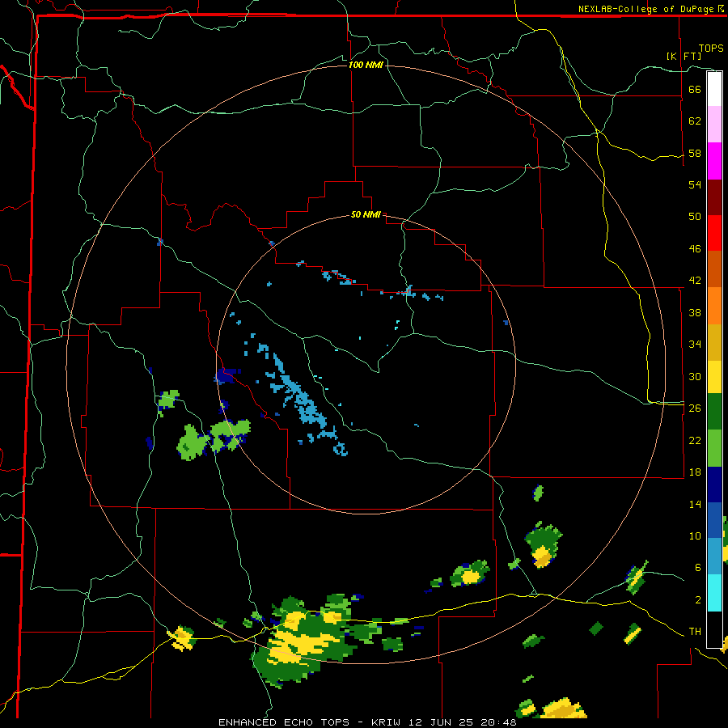Click the medium blue swatch beside 10
The image size is (728, 728).
714,520
